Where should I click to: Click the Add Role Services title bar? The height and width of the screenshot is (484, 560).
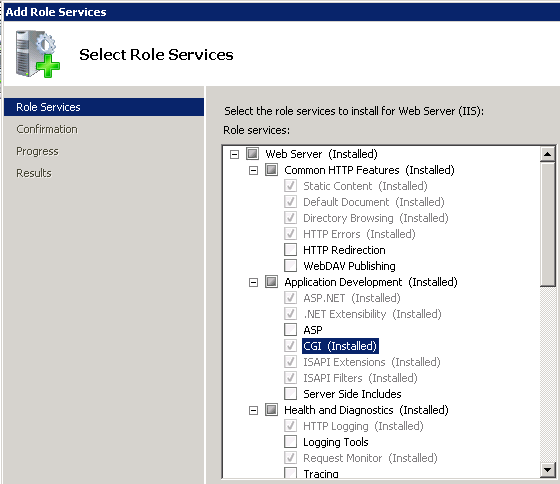281,12
